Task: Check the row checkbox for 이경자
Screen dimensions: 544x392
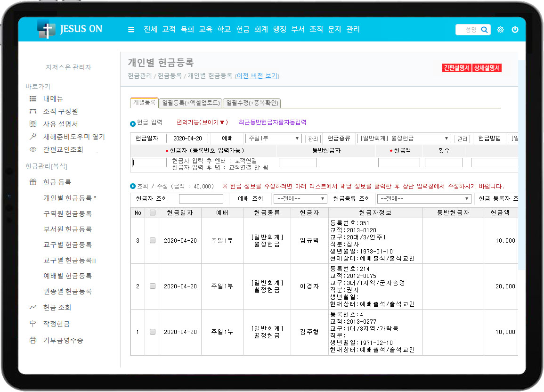Action: pos(152,286)
